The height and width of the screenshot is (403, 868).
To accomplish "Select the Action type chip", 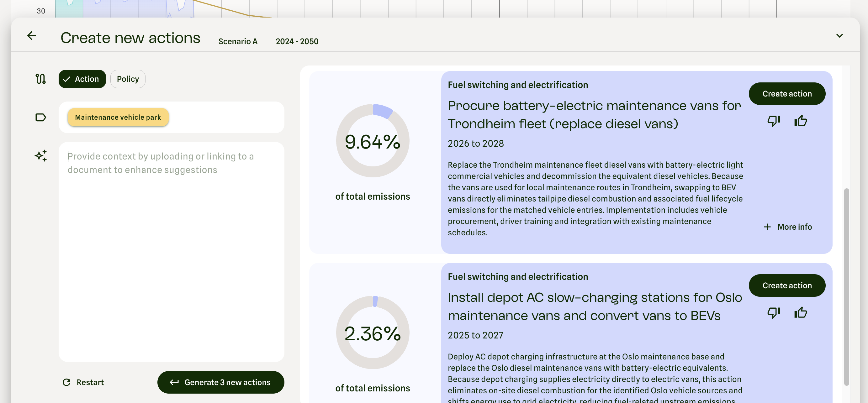I will pos(82,79).
